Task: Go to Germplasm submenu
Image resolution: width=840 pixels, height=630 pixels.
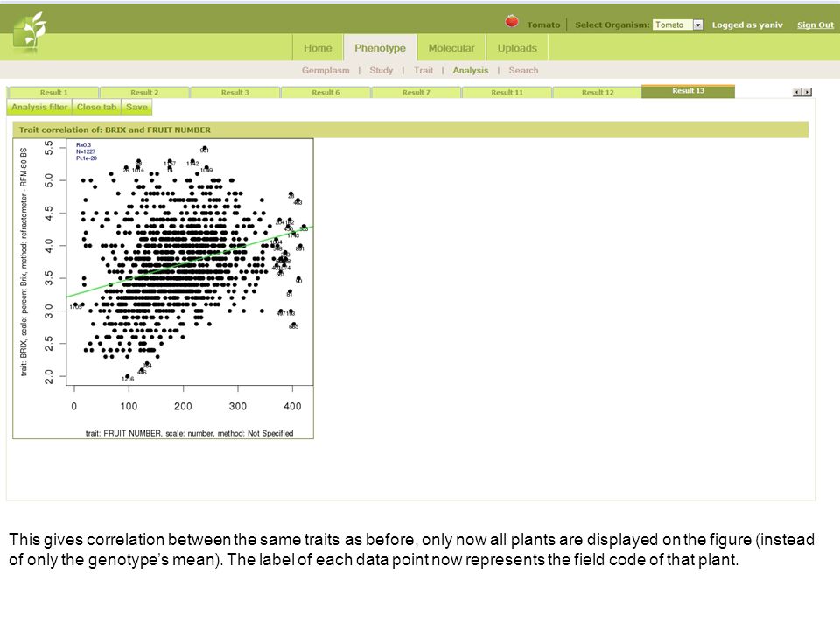Action: tap(325, 70)
